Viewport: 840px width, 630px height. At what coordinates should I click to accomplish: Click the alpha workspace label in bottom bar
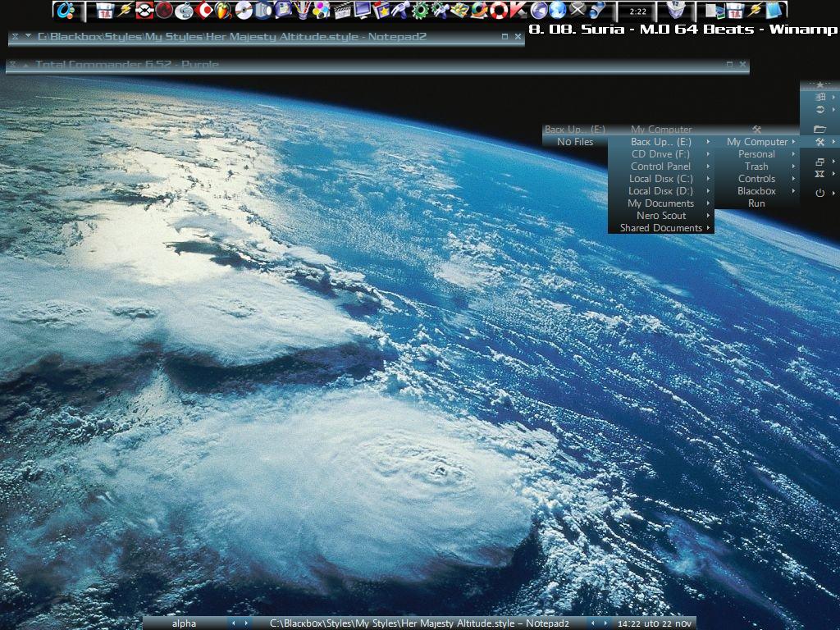185,623
